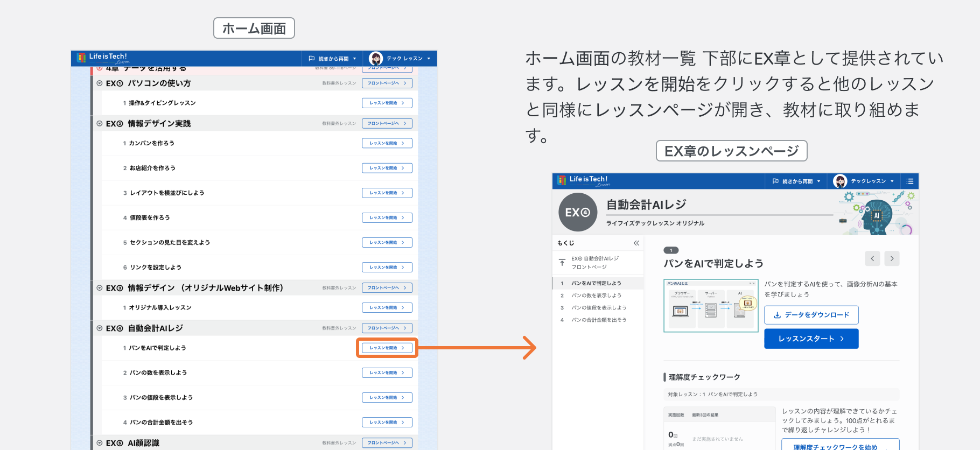The image size is (980, 450).
Task: Click the EX④ badge circle on lesson page
Action: 578,212
